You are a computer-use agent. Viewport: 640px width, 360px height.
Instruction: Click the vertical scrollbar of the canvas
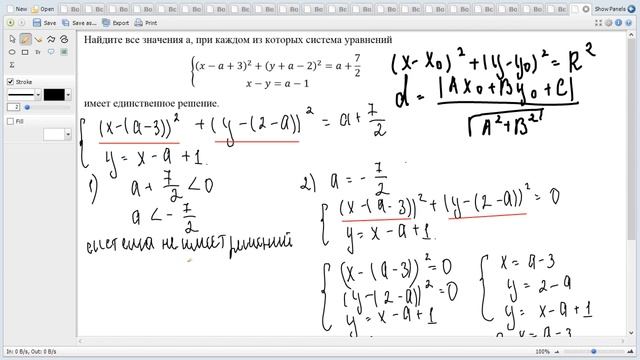630,138
